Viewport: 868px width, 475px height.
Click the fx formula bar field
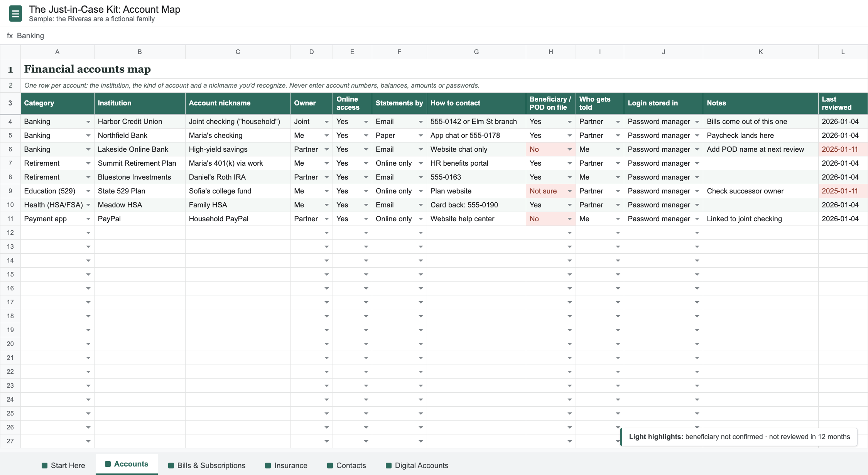tap(434, 36)
